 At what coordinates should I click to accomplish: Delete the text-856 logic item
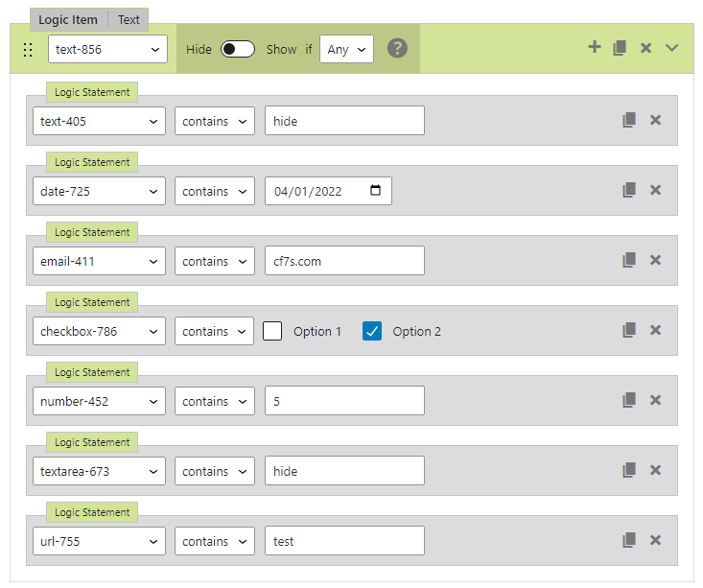(x=645, y=48)
